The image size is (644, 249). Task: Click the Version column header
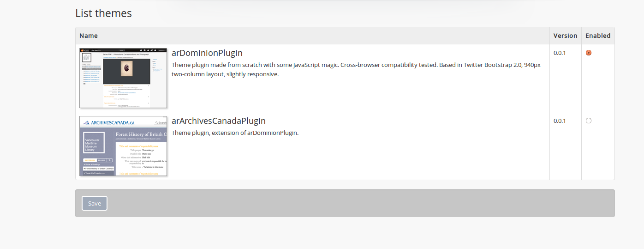point(565,36)
